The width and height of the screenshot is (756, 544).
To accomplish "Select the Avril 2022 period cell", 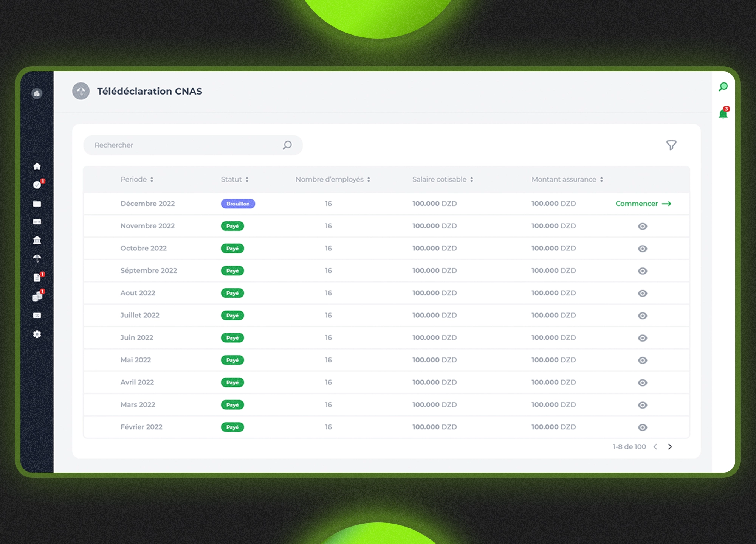I will point(137,382).
